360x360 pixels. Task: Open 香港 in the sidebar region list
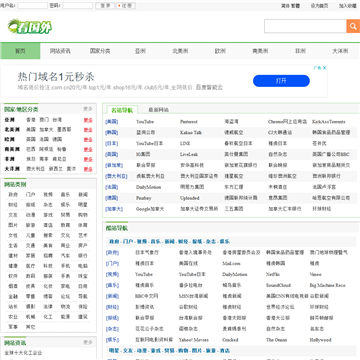31,120
